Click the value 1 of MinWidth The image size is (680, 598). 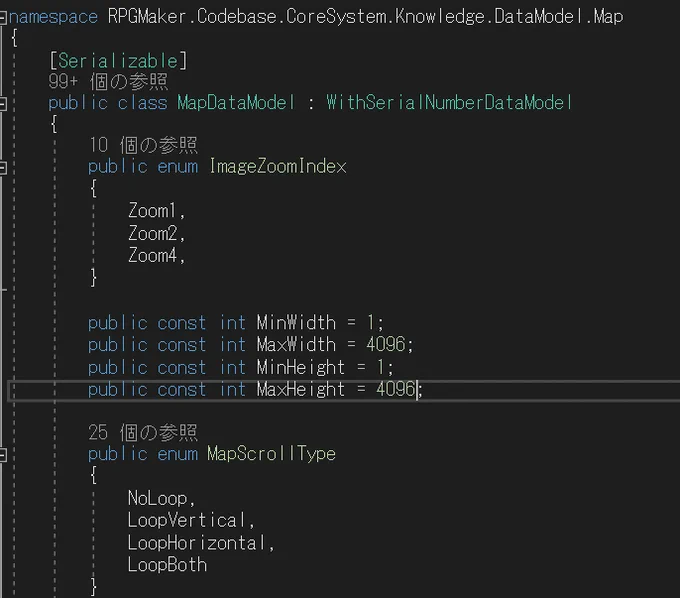tap(371, 323)
